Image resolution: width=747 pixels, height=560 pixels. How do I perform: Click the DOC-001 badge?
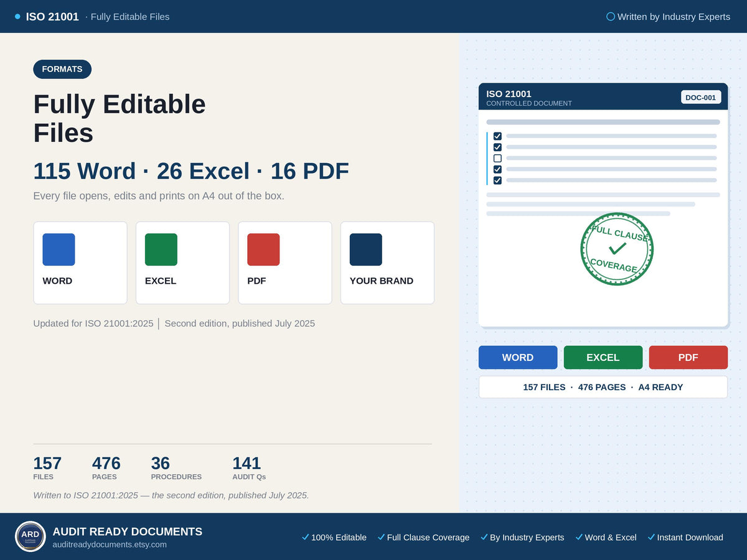pos(701,97)
